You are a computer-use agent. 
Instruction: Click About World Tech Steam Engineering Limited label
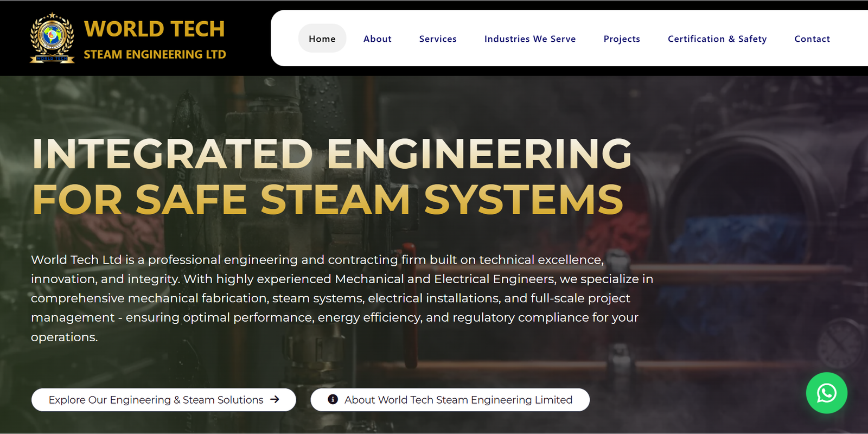point(458,400)
